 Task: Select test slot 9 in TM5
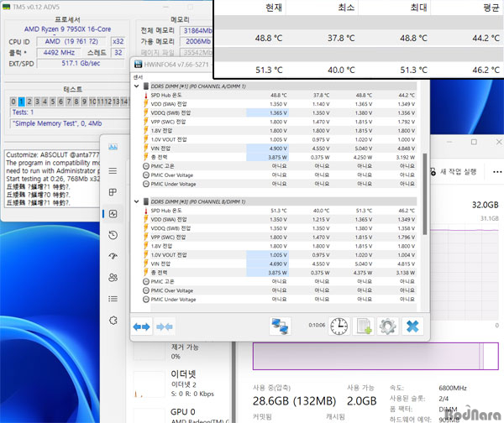coord(84,102)
